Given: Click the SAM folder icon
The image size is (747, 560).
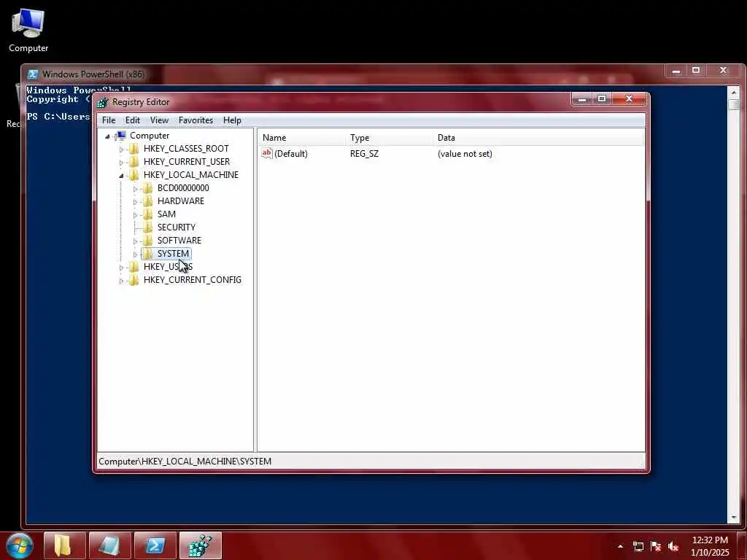Looking at the screenshot, I should pos(148,214).
